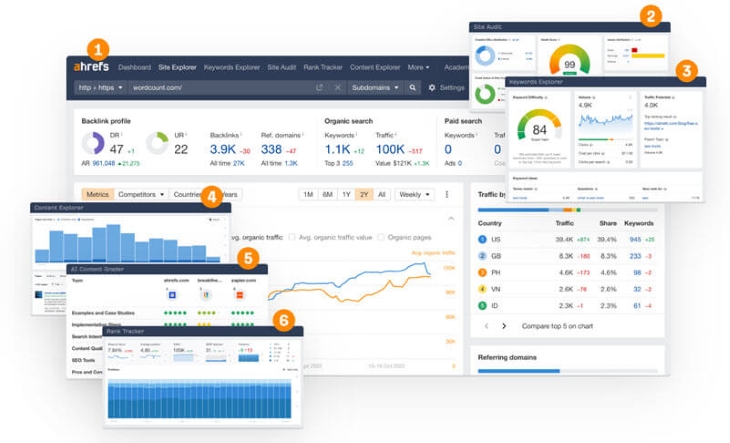Viewport: 730px width, 443px height.
Task: Click the wordcount.com/ URL input field
Action: coord(221,87)
